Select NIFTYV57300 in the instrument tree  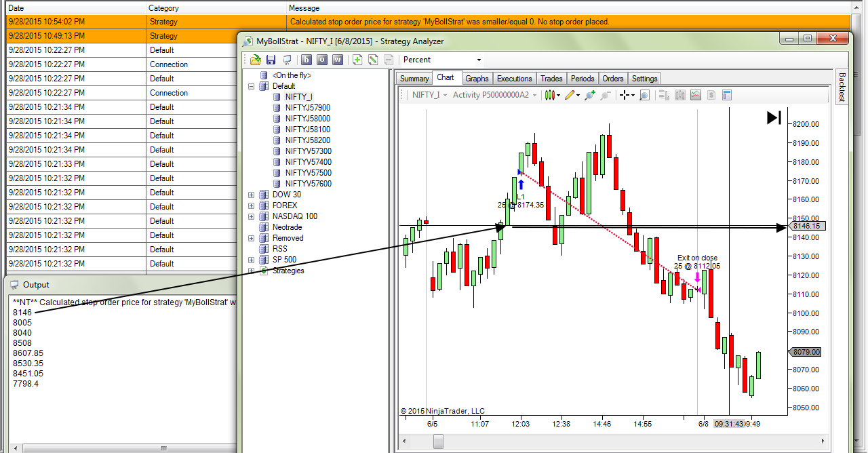(x=309, y=151)
